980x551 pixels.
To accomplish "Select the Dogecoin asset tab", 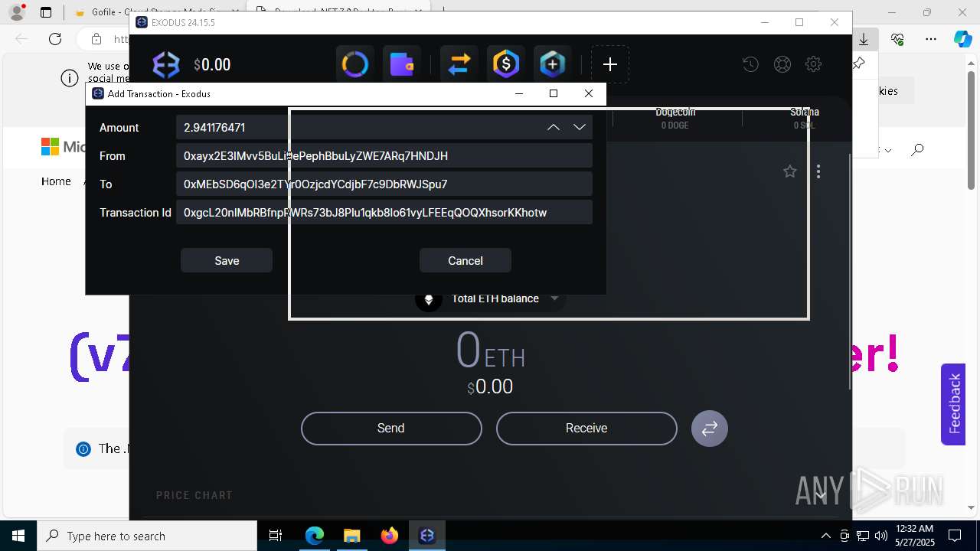I will pos(675,118).
